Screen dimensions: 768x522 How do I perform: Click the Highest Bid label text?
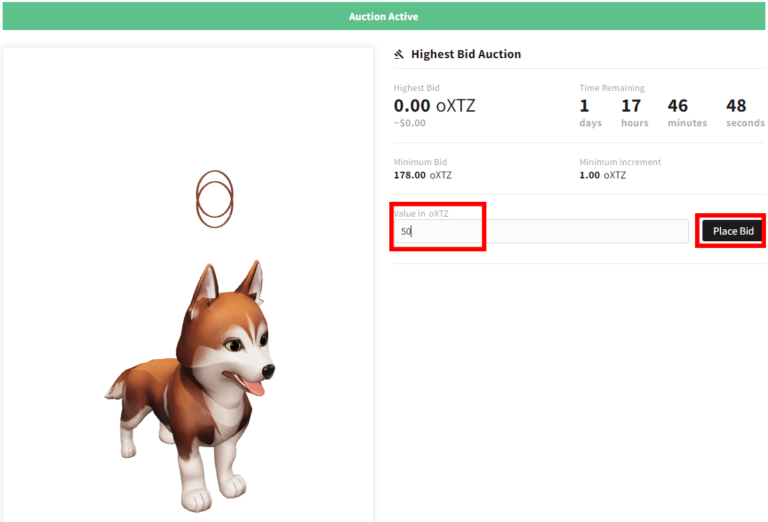coord(416,88)
